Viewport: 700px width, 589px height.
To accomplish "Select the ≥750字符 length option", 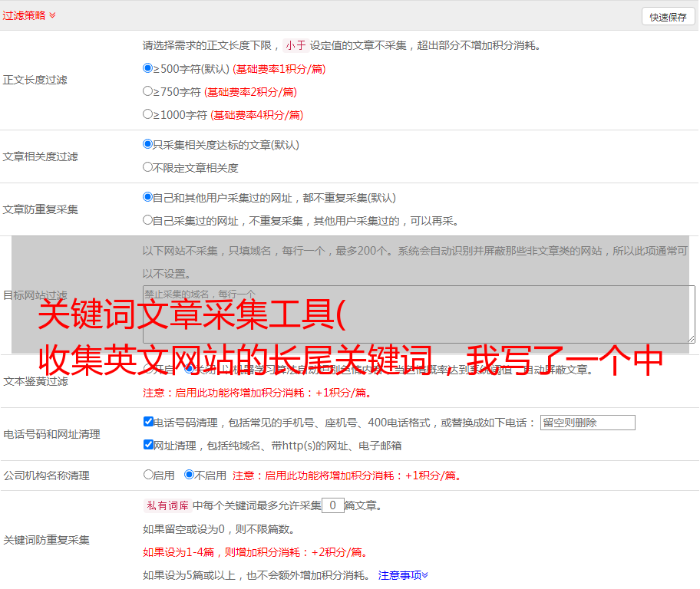I will [x=148, y=91].
